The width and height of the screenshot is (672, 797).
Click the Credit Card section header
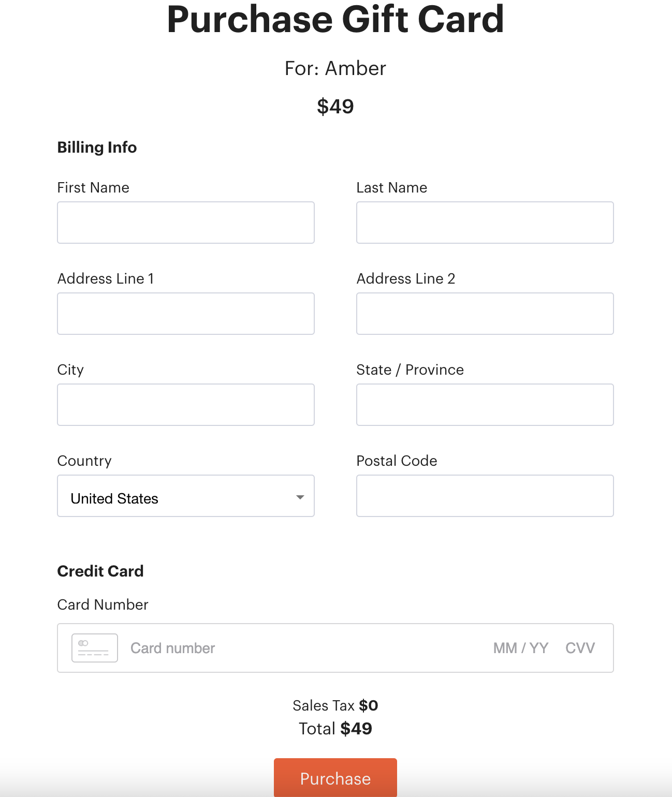tap(100, 571)
